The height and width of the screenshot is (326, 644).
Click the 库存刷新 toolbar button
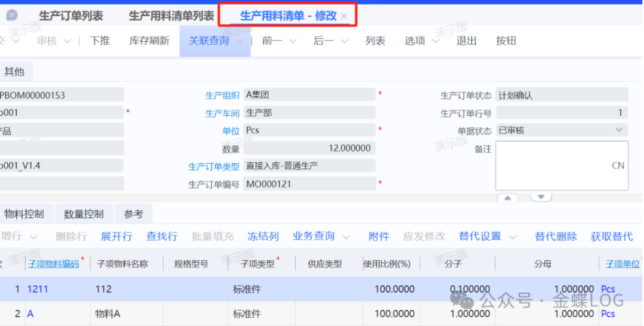click(149, 41)
